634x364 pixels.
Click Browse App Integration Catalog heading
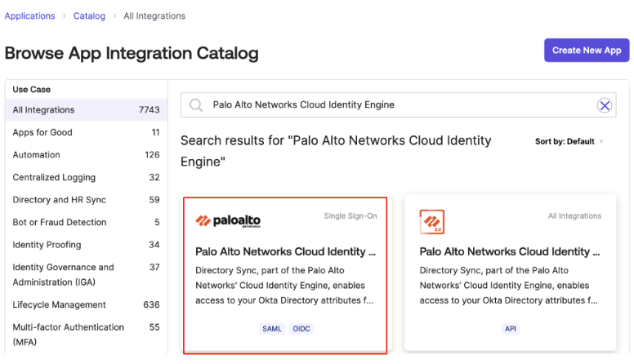pos(132,53)
